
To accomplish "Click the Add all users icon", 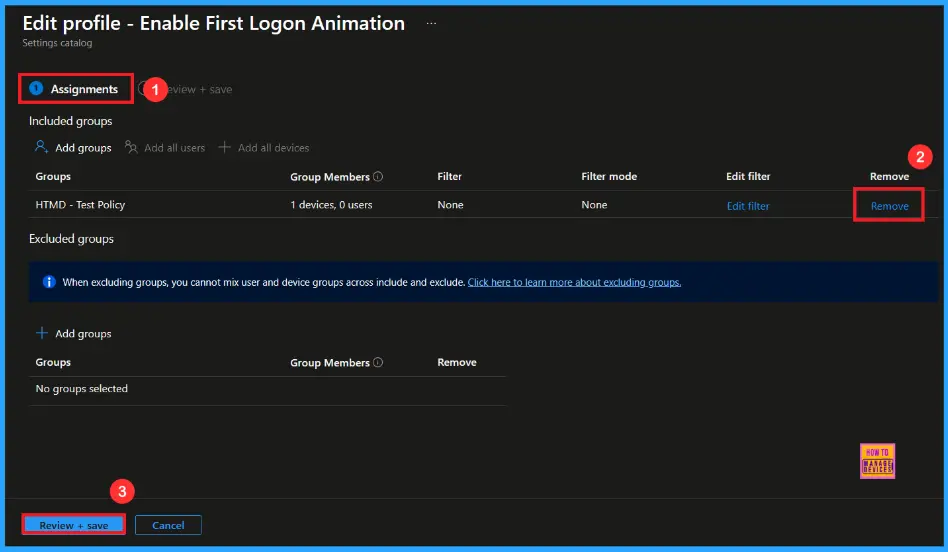I will point(131,147).
